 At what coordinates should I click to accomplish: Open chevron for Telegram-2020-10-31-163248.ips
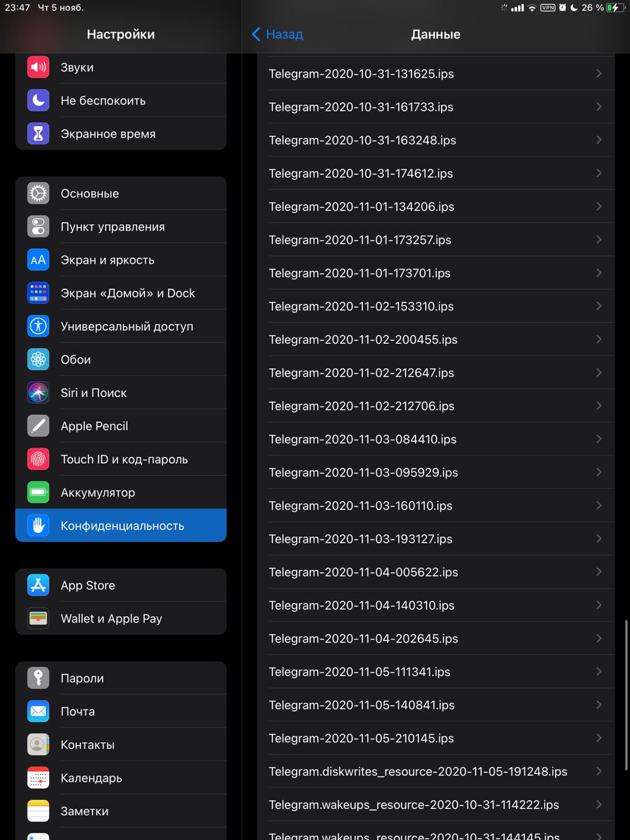pos(598,140)
